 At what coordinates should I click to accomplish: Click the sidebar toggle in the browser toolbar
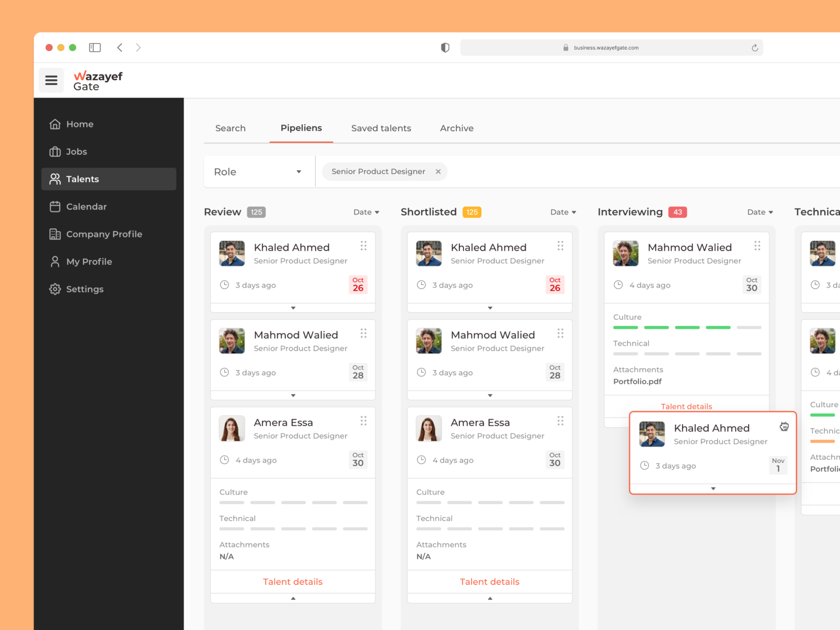point(94,47)
